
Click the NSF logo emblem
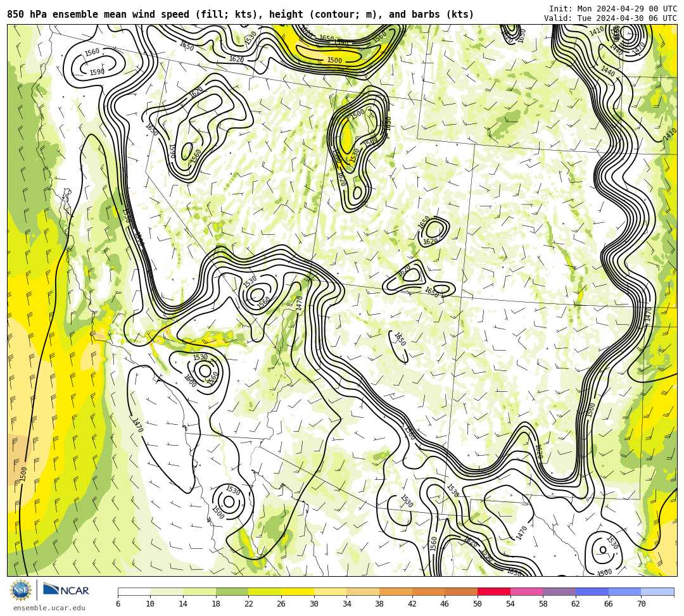pyautogui.click(x=21, y=590)
